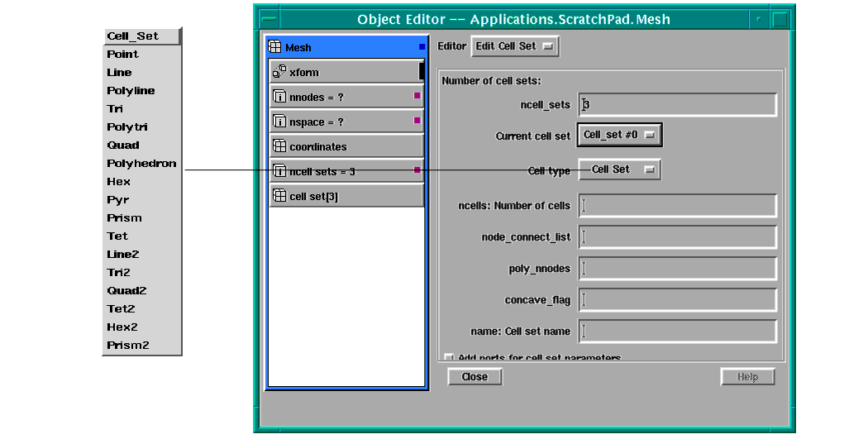
Task: Click the ncell_sets input field
Action: (677, 105)
